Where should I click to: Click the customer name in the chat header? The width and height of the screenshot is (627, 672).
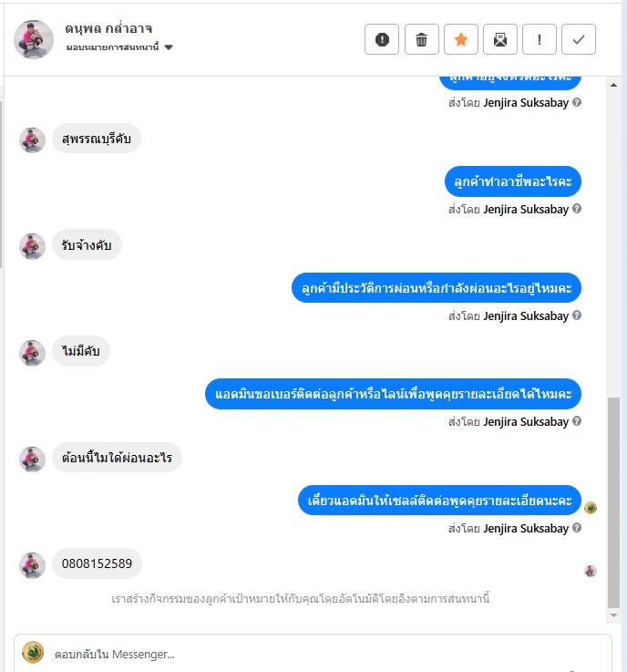108,28
